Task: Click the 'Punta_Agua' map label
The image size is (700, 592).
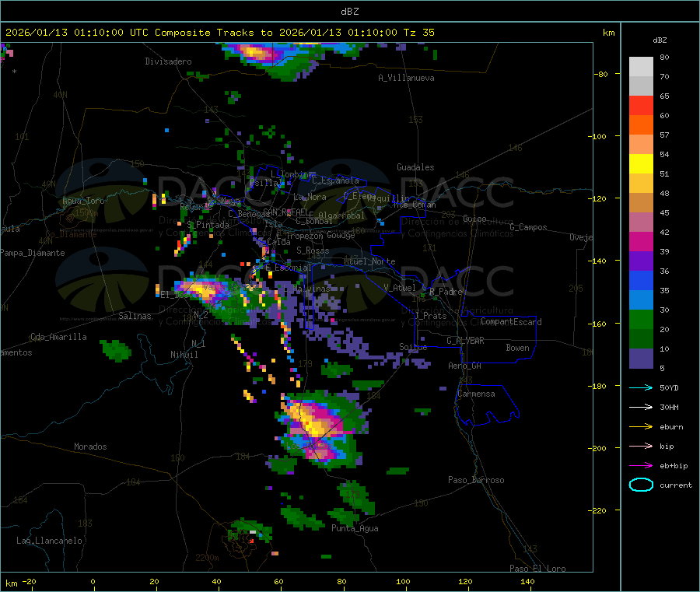Action: coord(355,528)
